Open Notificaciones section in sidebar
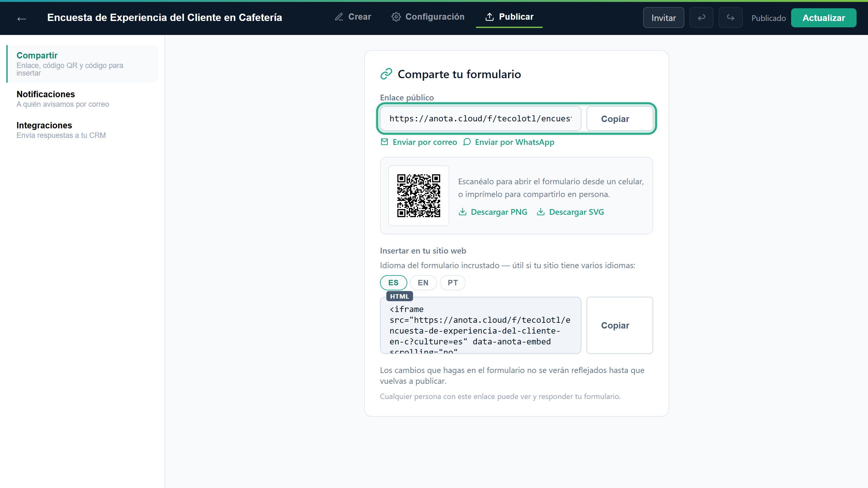 tap(83, 99)
